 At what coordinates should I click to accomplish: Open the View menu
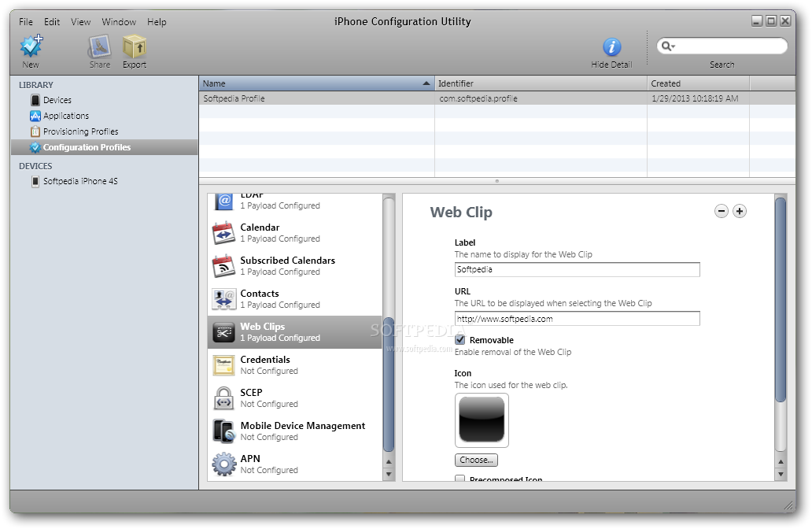(x=81, y=22)
